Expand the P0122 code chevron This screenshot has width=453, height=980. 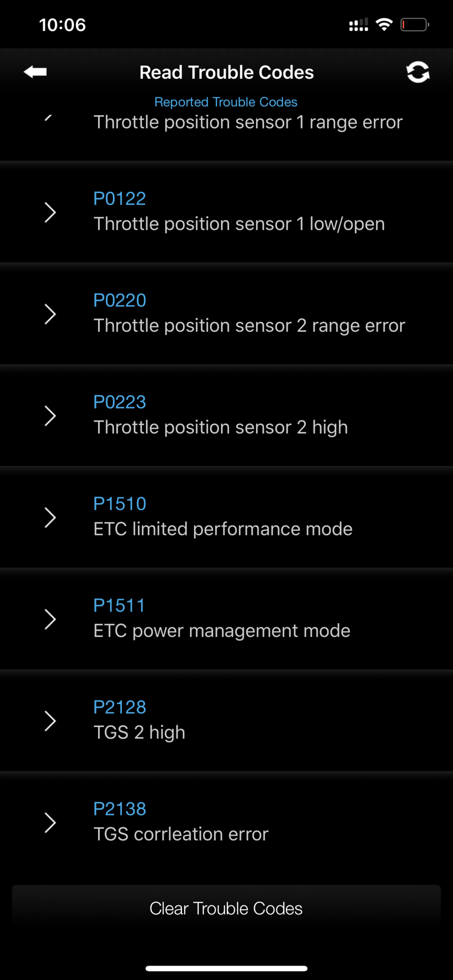(50, 213)
